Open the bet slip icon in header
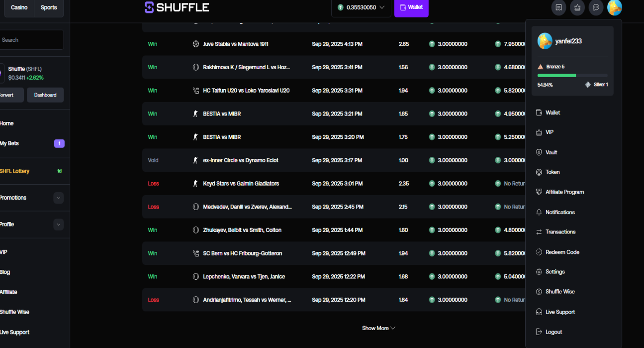This screenshot has width=644, height=348. (x=559, y=7)
